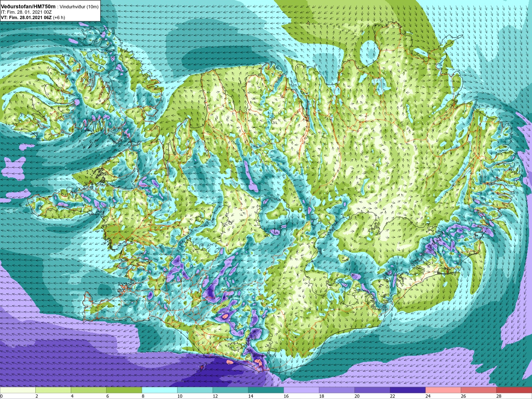The image size is (532, 399).
Task: Click the 10–12 light turquoise legend swatch
Action: point(195,390)
